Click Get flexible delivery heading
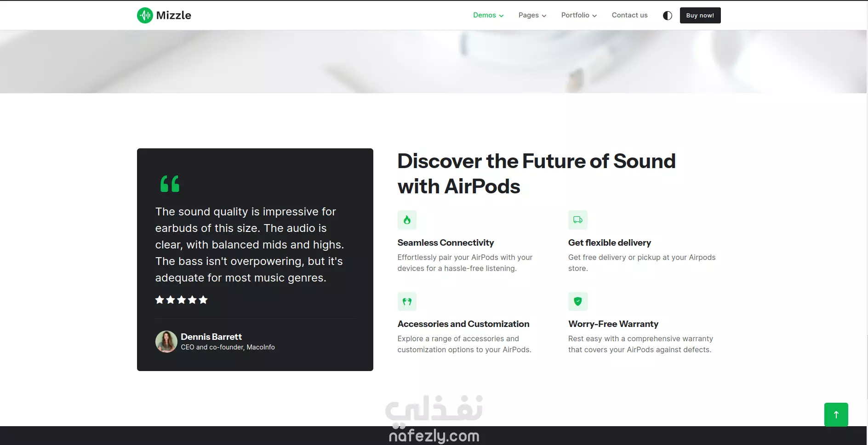Screen dimensions: 868x445 (610, 242)
